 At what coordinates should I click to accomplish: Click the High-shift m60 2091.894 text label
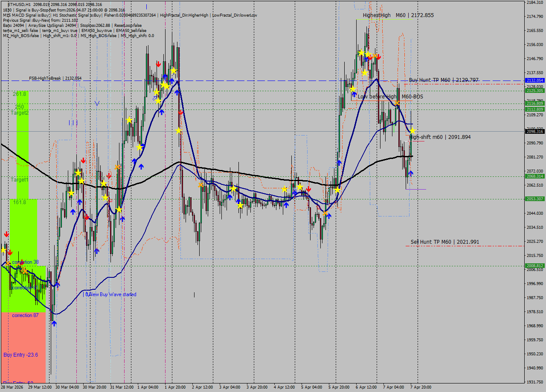click(x=439, y=137)
